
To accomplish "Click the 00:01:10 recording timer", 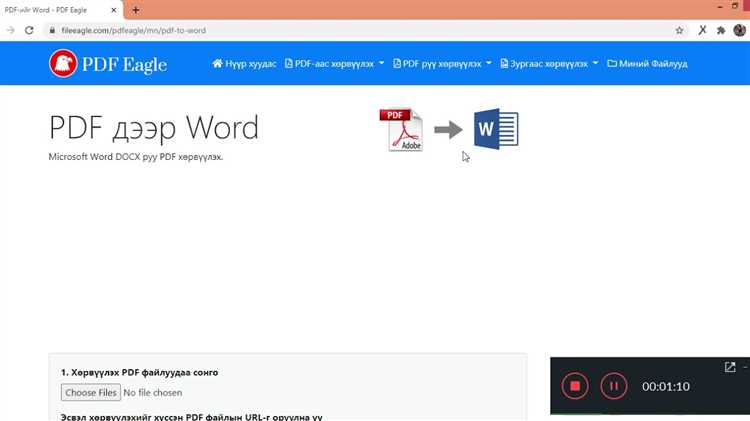I will 666,387.
